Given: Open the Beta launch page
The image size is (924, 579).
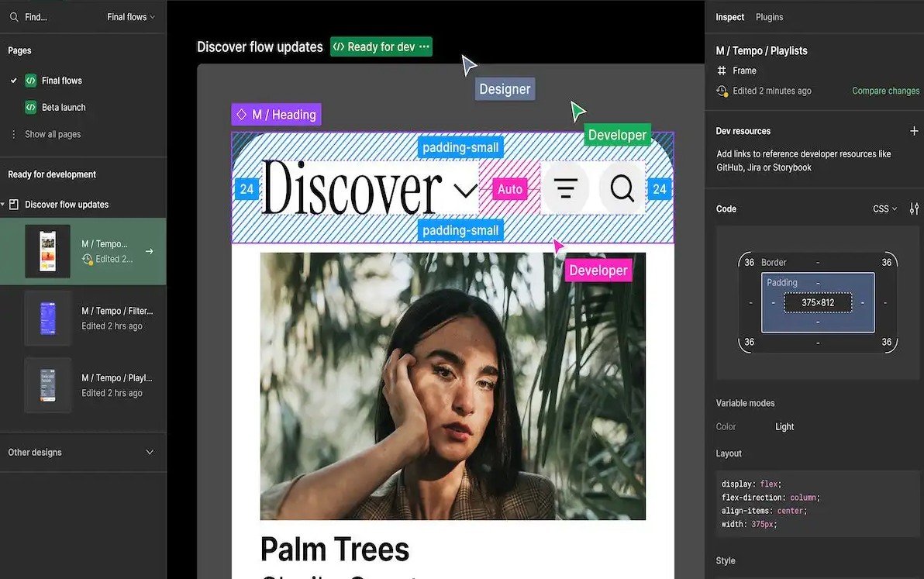Looking at the screenshot, I should tap(63, 108).
